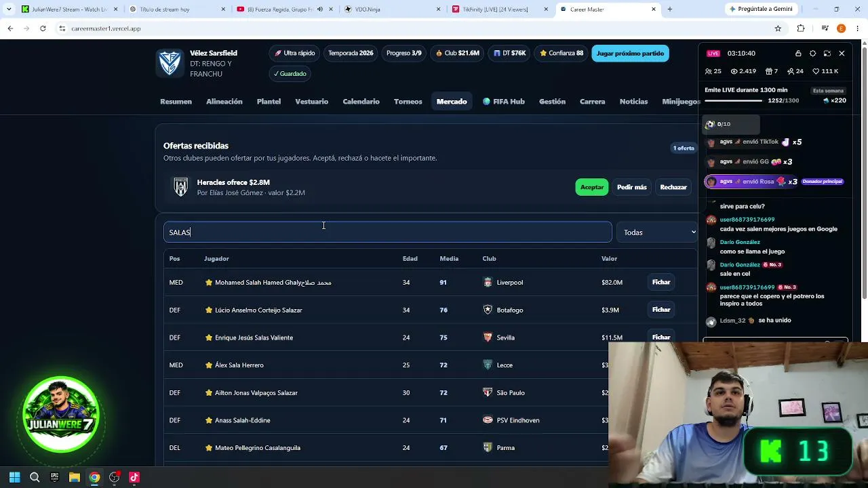
Task: Click the Donador principal badge
Action: (x=823, y=182)
